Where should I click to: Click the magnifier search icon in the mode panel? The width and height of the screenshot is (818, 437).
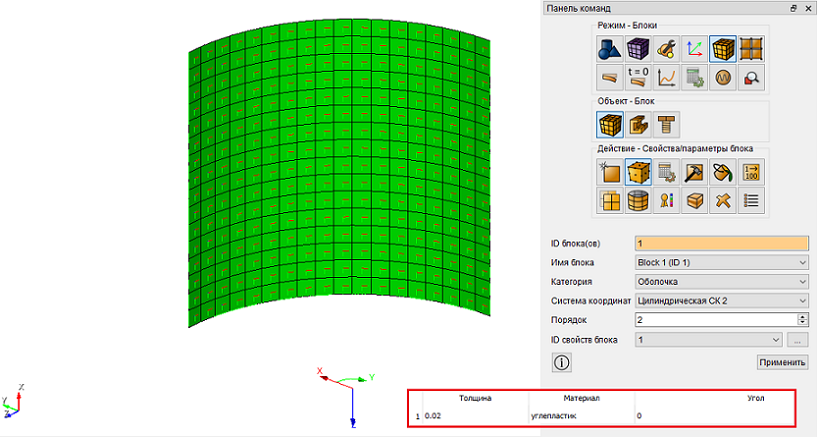coord(751,78)
